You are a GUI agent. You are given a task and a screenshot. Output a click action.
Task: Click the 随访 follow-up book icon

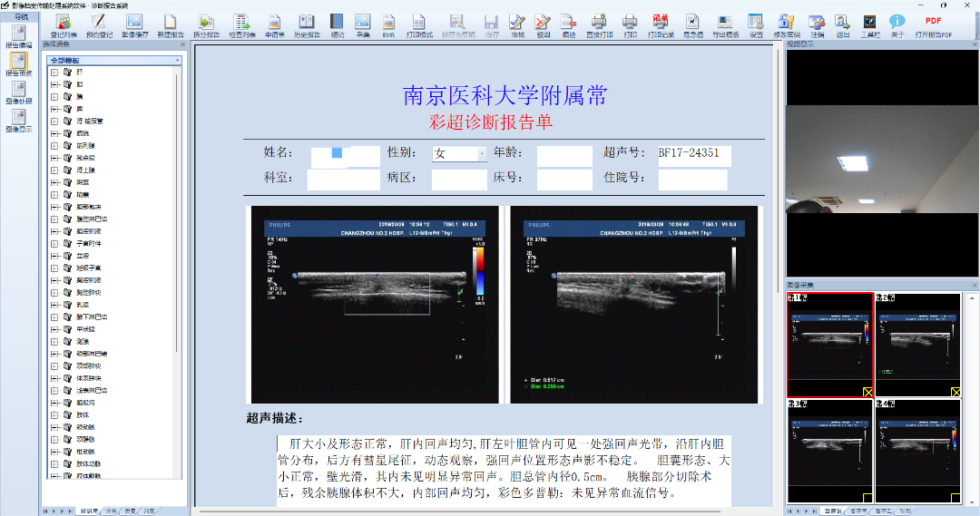[338, 26]
